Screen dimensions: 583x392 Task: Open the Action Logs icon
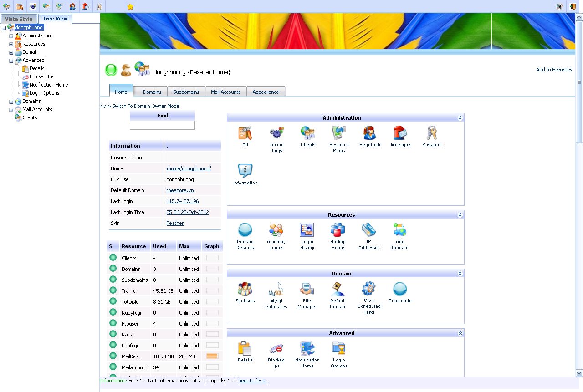click(276, 133)
